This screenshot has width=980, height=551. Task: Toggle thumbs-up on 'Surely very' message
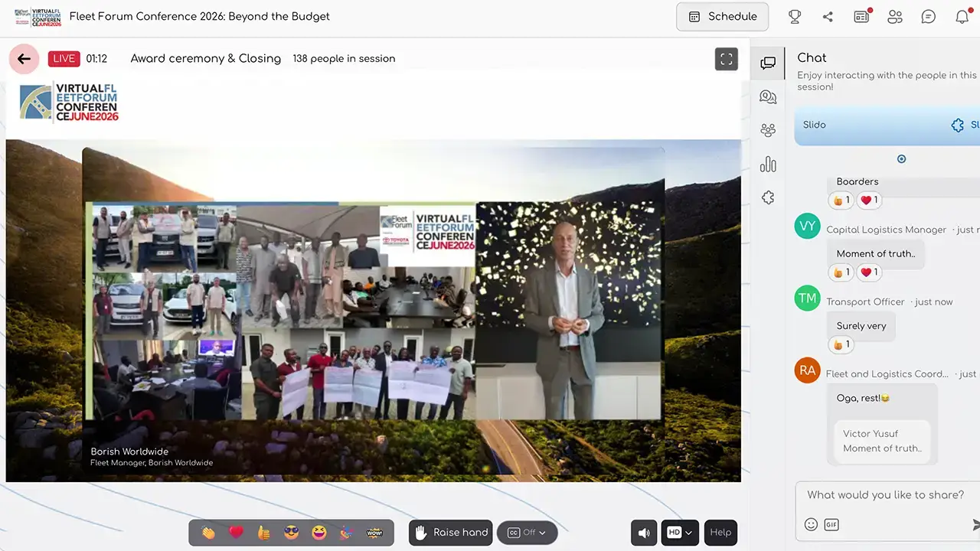pos(841,344)
